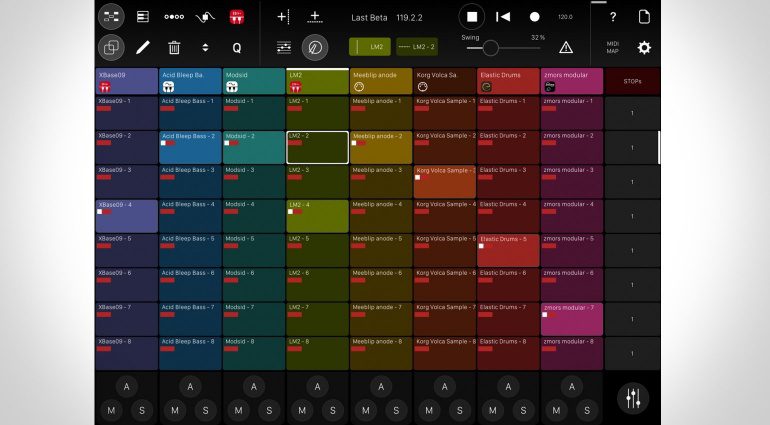Select the pencil edit tool

coord(142,47)
